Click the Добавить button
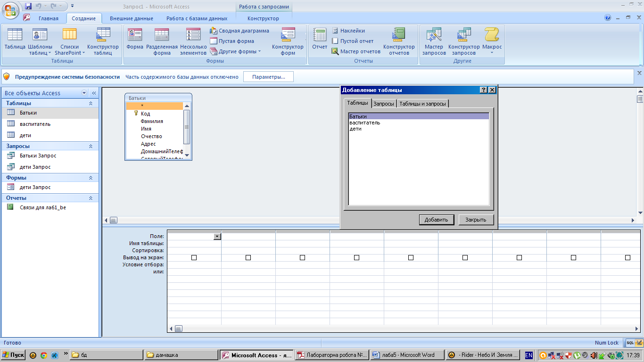Image resolution: width=644 pixels, height=362 pixels. [x=437, y=220]
